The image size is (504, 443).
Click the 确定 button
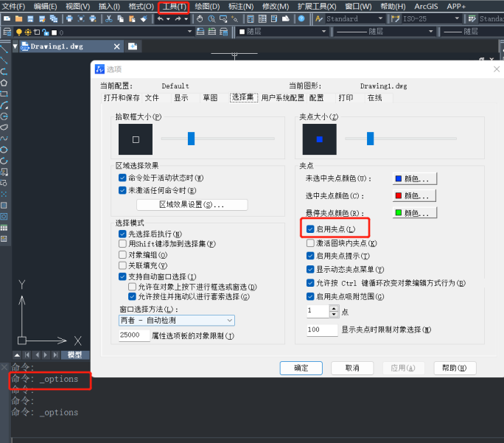point(301,368)
